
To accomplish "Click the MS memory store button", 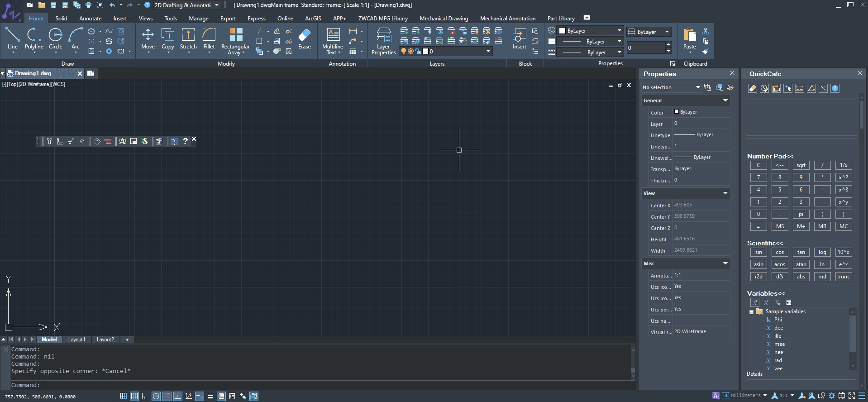I will (x=780, y=226).
